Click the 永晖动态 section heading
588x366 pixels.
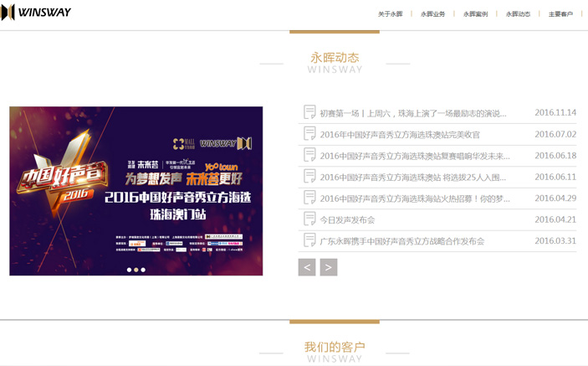click(x=335, y=58)
